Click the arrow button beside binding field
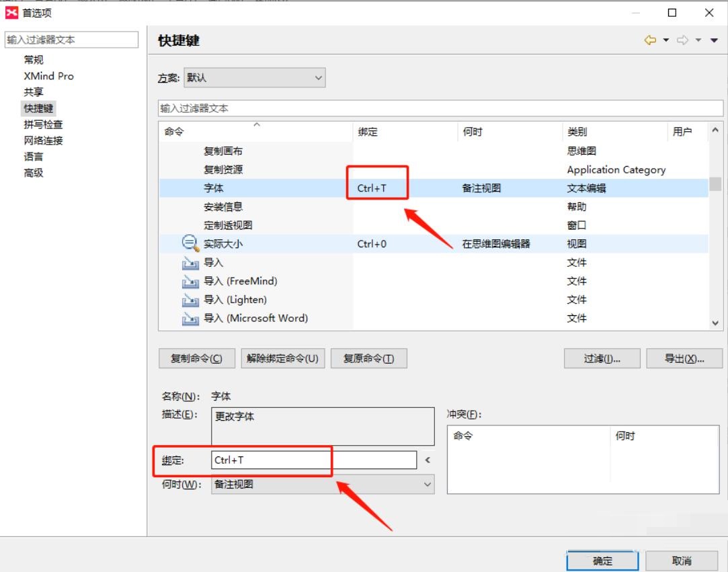This screenshot has width=728, height=572. tap(428, 460)
